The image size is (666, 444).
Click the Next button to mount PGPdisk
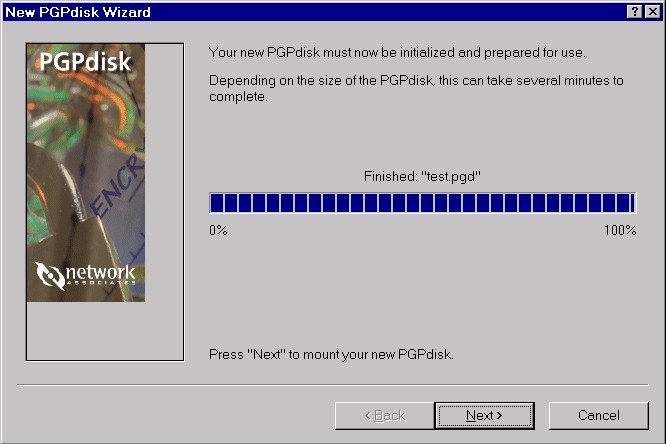485,416
